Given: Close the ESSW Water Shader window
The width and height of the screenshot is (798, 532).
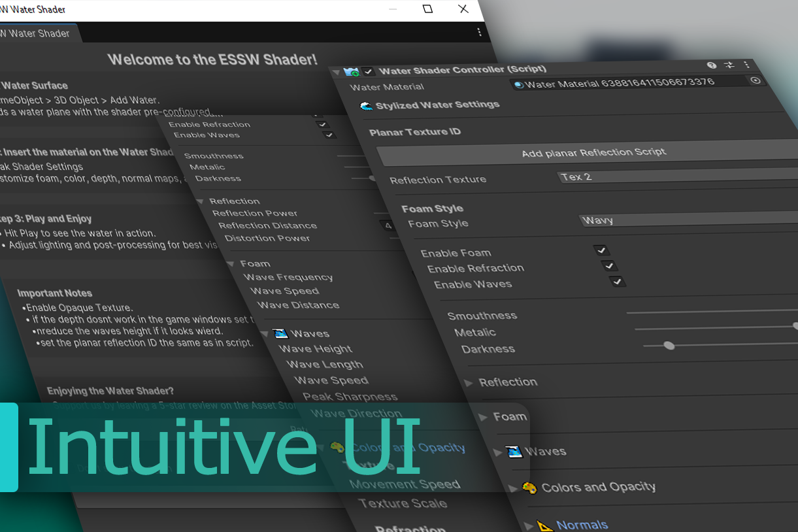Looking at the screenshot, I should (x=463, y=8).
